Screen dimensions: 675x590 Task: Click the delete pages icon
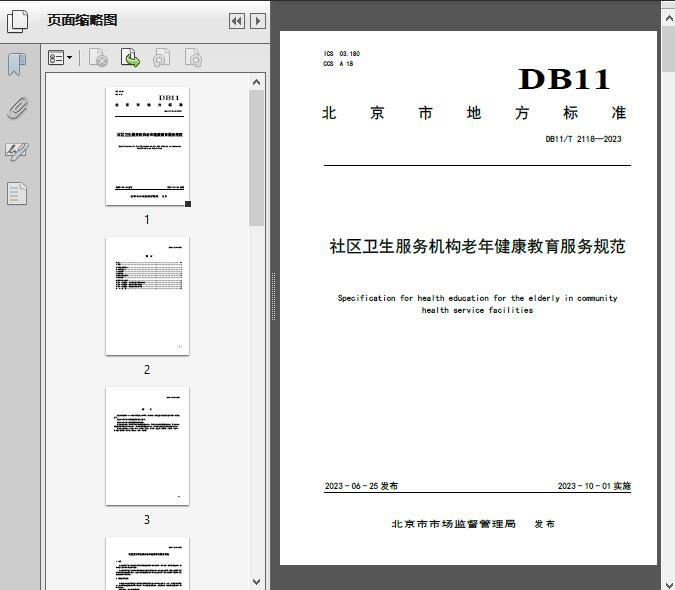[98, 58]
